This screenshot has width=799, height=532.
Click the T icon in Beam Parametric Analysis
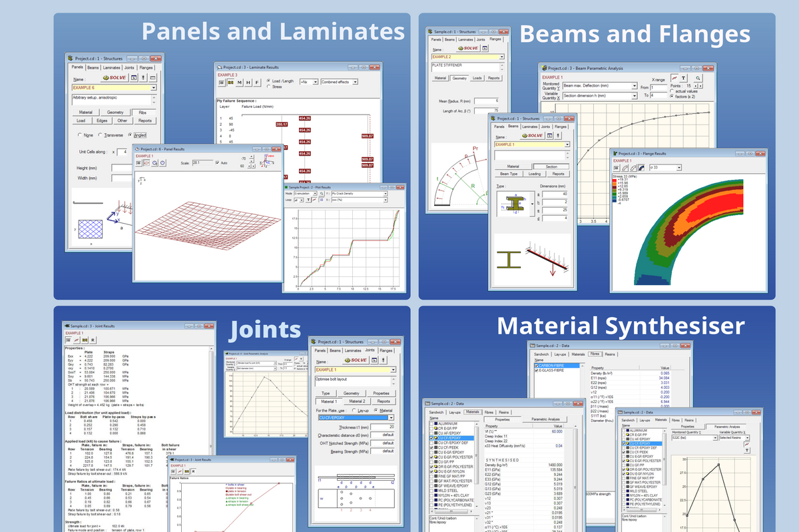coord(684,79)
